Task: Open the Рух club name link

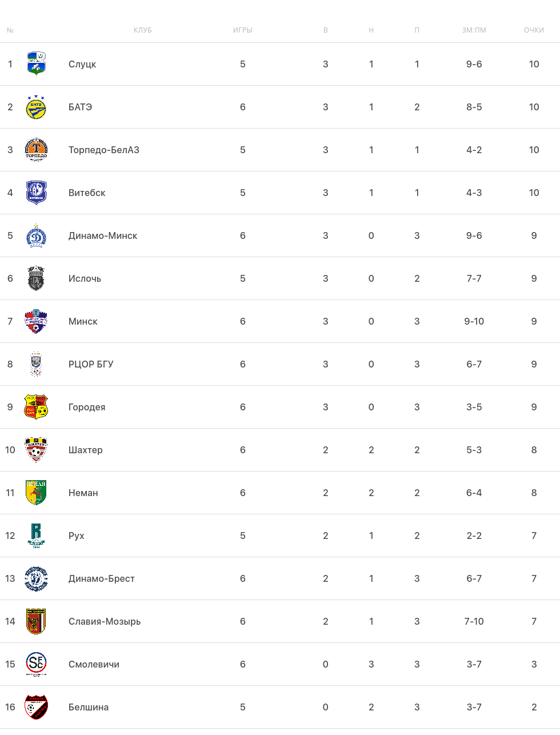Action: tap(77, 536)
